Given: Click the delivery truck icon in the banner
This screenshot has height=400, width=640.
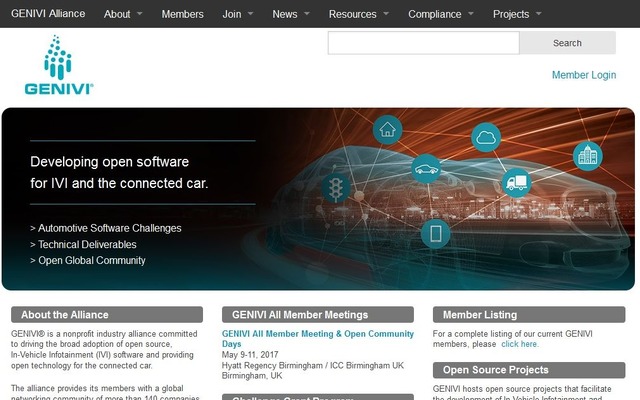Looking at the screenshot, I should [516, 182].
